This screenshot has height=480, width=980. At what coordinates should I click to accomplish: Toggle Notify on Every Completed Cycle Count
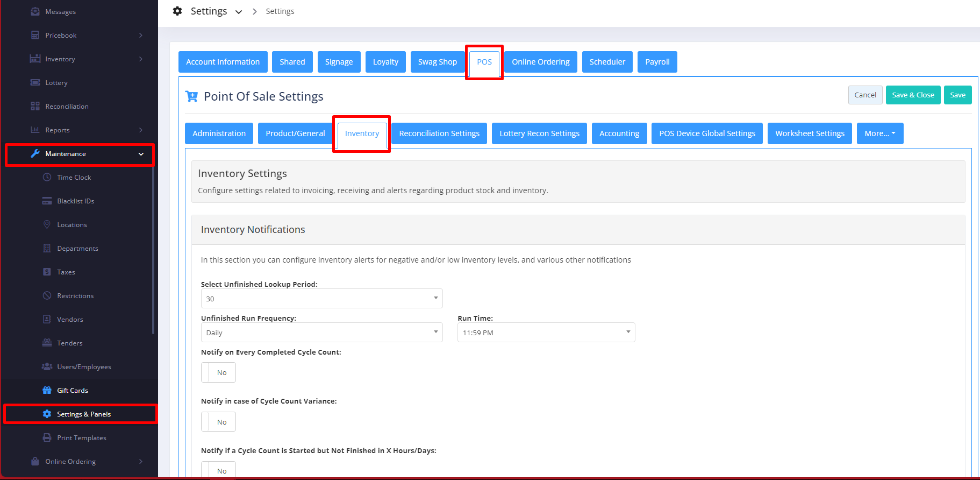click(218, 372)
